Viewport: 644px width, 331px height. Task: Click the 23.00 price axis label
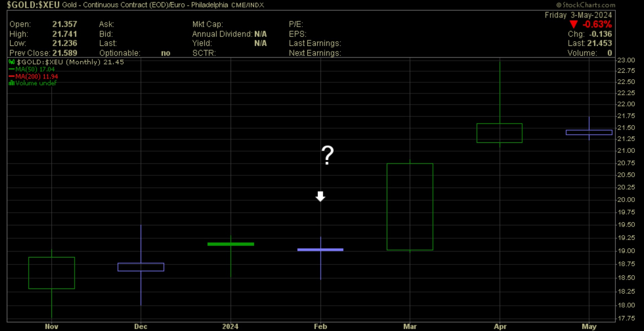point(626,60)
